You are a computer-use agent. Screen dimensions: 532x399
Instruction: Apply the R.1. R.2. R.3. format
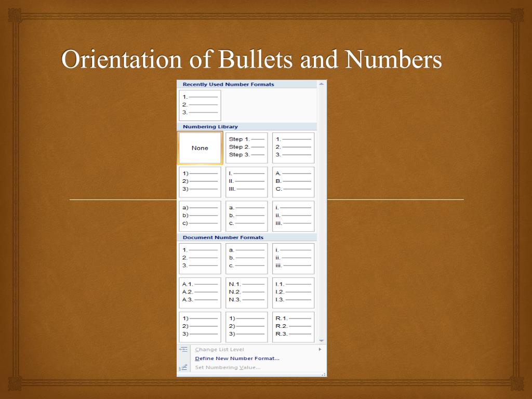pyautogui.click(x=293, y=327)
